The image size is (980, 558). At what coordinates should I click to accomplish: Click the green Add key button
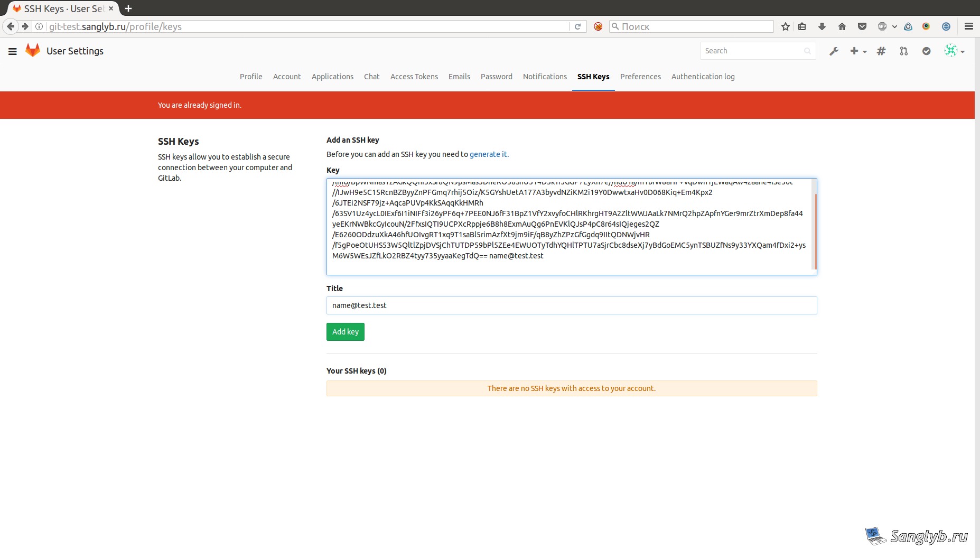[346, 332]
